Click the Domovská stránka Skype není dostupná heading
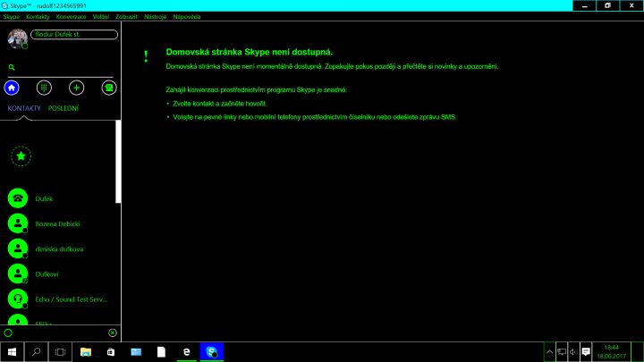Screen dimensions: 644x362 click(250, 52)
